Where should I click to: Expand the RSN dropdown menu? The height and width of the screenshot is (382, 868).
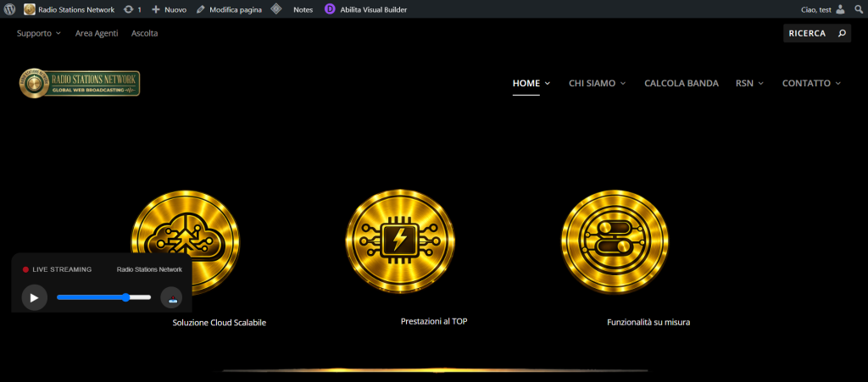(x=749, y=84)
